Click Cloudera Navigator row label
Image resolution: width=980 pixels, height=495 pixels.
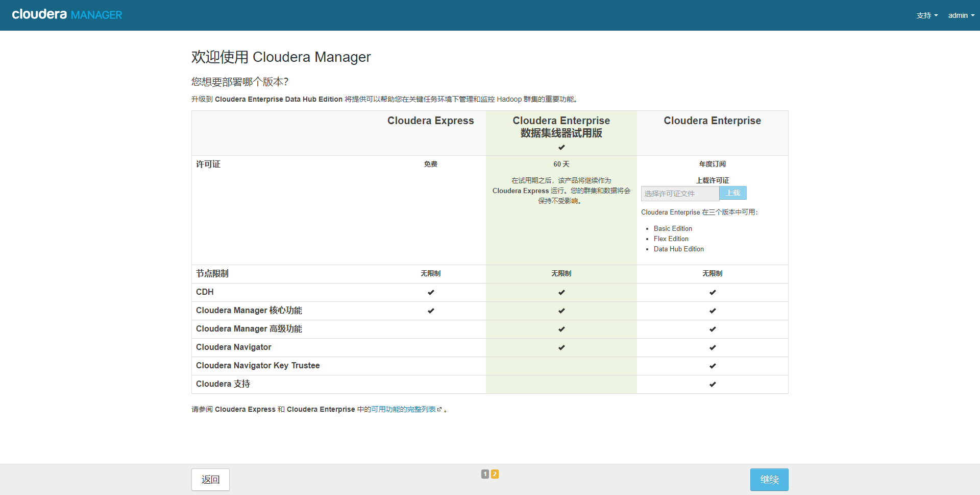234,347
